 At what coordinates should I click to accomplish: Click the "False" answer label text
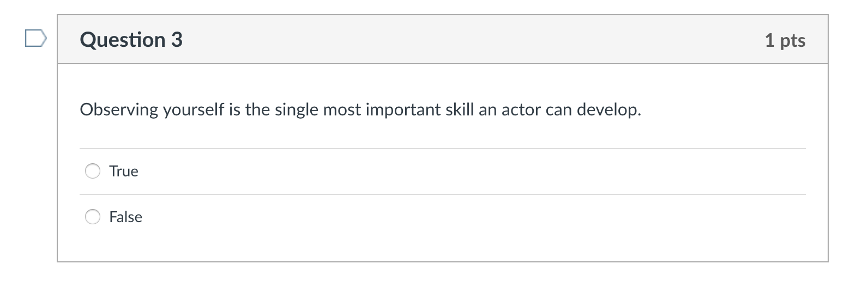click(125, 217)
